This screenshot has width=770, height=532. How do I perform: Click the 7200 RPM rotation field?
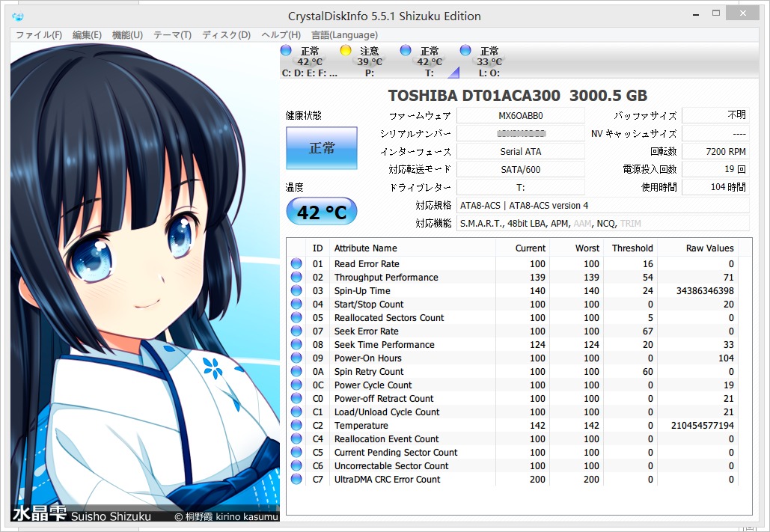[x=716, y=152]
